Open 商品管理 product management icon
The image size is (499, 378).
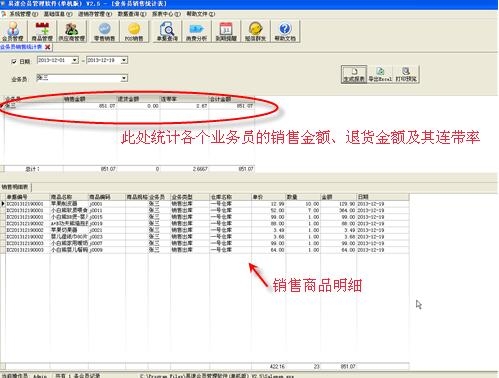(x=42, y=31)
